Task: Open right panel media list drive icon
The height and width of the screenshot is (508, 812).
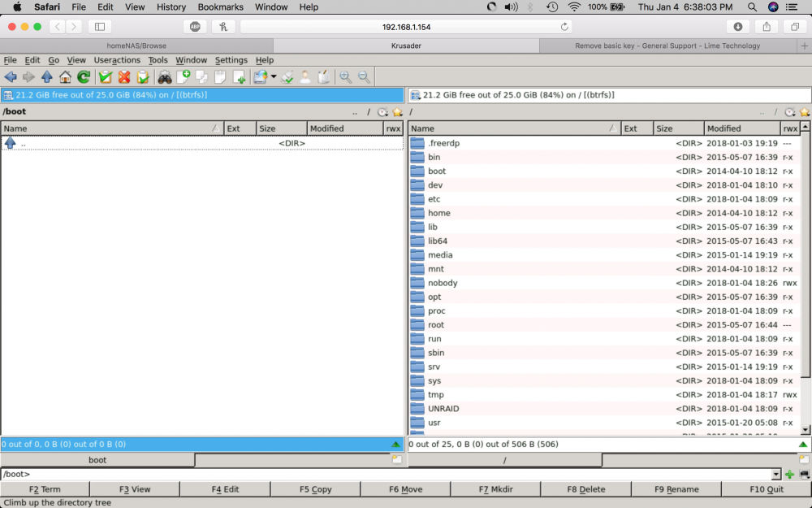Action: 415,95
